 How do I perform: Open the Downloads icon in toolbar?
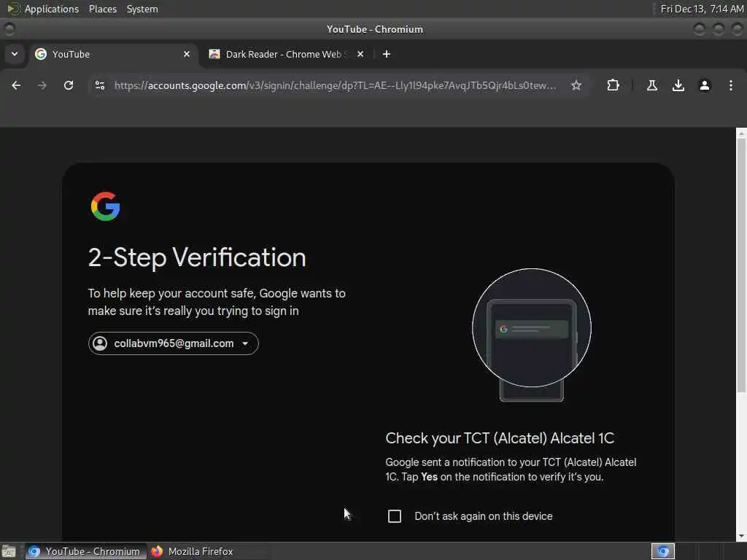tap(678, 85)
